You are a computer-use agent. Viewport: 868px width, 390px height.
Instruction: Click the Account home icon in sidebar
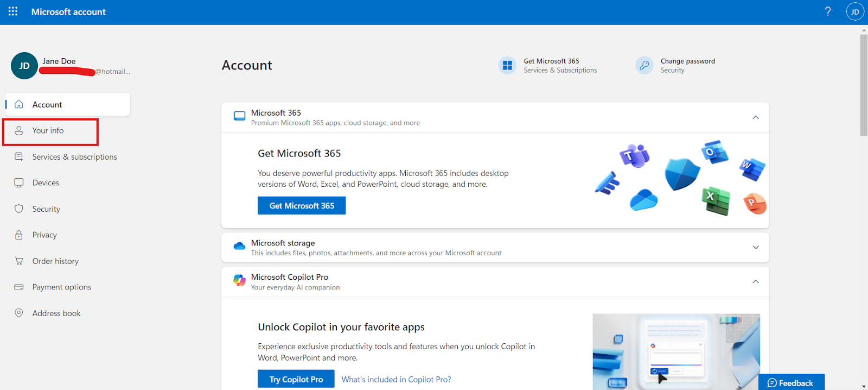point(19,104)
